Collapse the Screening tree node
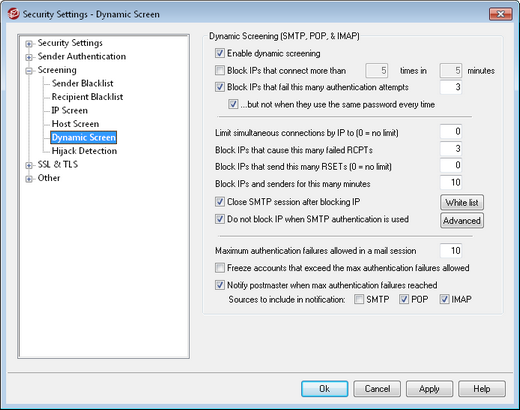The image size is (520, 410). (x=29, y=71)
